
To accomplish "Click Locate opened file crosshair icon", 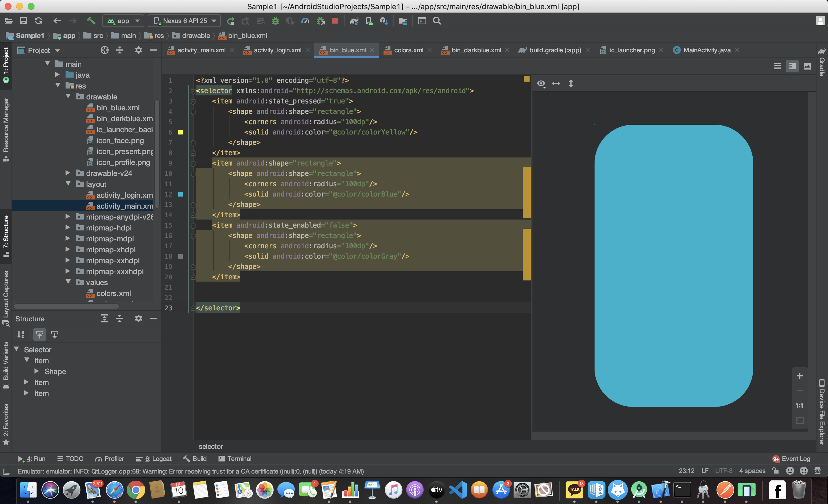I will (x=105, y=50).
